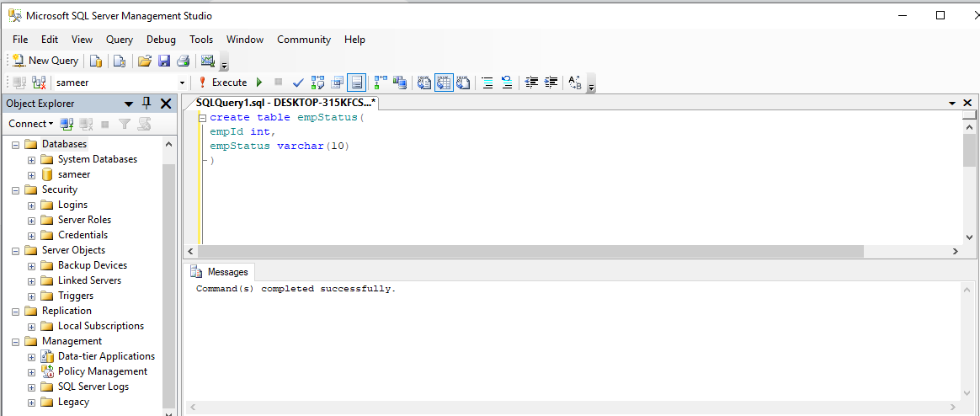Open the File menu

click(x=20, y=40)
